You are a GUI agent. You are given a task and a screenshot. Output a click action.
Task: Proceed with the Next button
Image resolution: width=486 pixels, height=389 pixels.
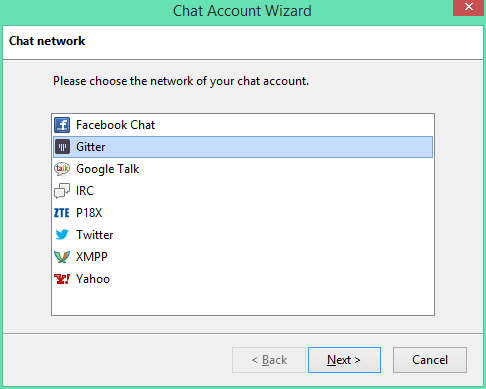[344, 360]
